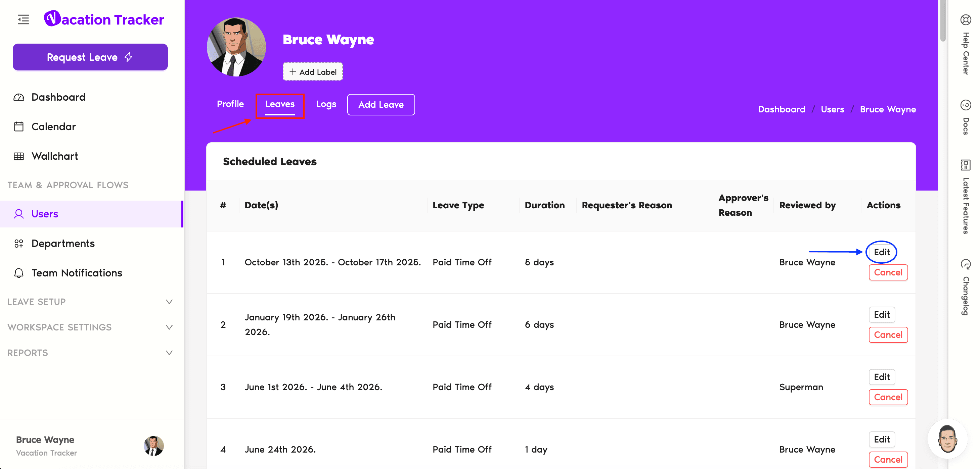Open Latest Features panel icon
Screen dimensions: 980x469
pos(966,165)
